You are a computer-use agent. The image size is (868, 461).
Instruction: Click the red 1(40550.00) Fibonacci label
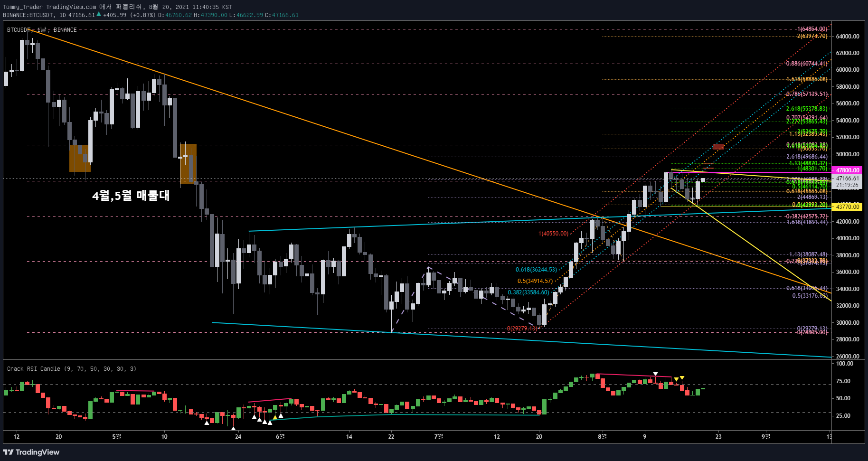553,234
